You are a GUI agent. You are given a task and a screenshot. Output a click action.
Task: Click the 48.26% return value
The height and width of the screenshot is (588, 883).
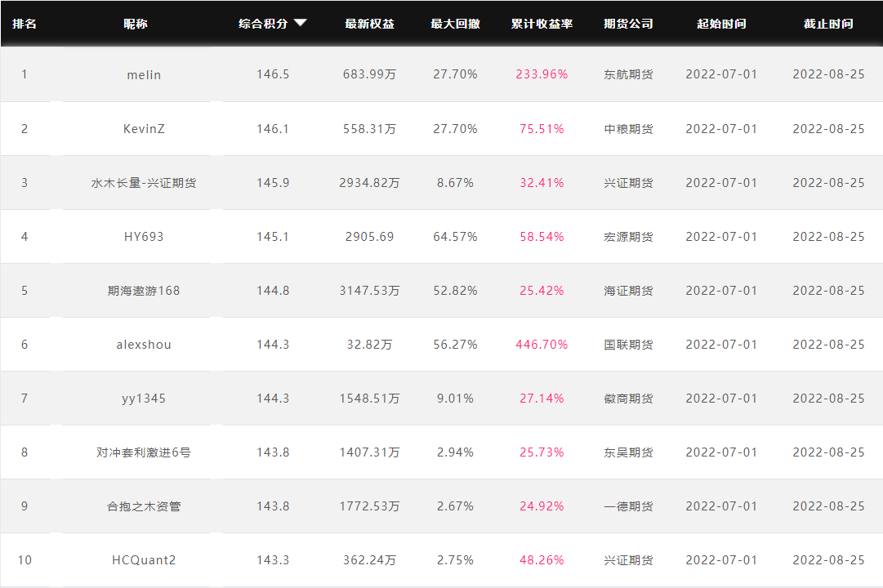tap(542, 560)
